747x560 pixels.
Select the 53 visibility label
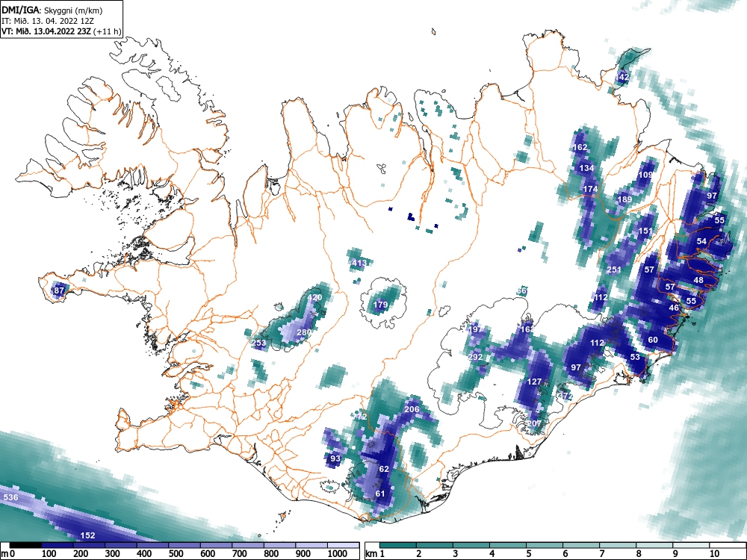pos(635,357)
